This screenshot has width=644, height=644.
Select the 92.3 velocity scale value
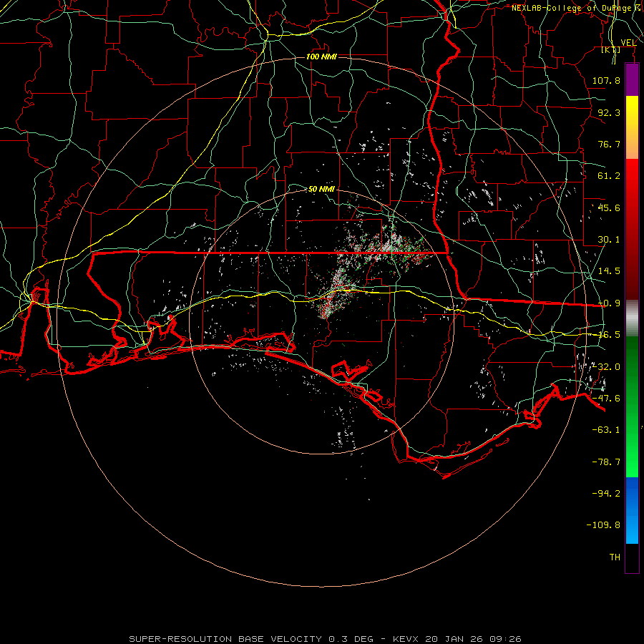click(x=609, y=112)
